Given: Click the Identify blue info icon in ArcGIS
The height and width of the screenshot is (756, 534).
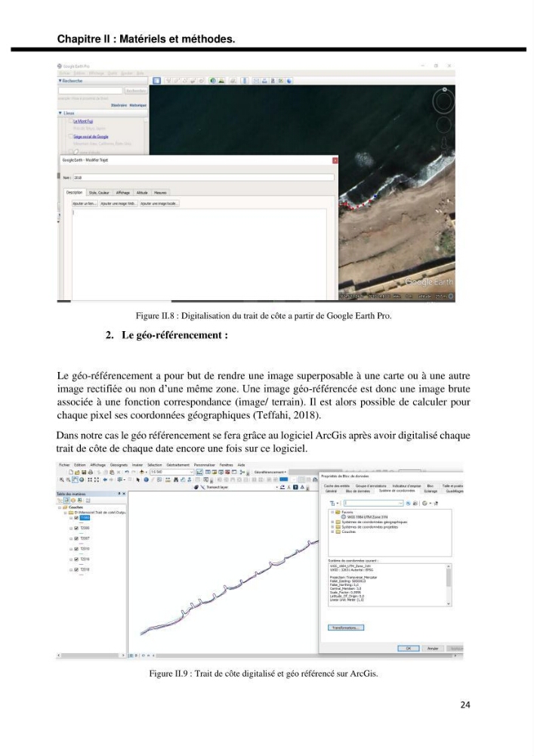Looking at the screenshot, I should (x=146, y=480).
